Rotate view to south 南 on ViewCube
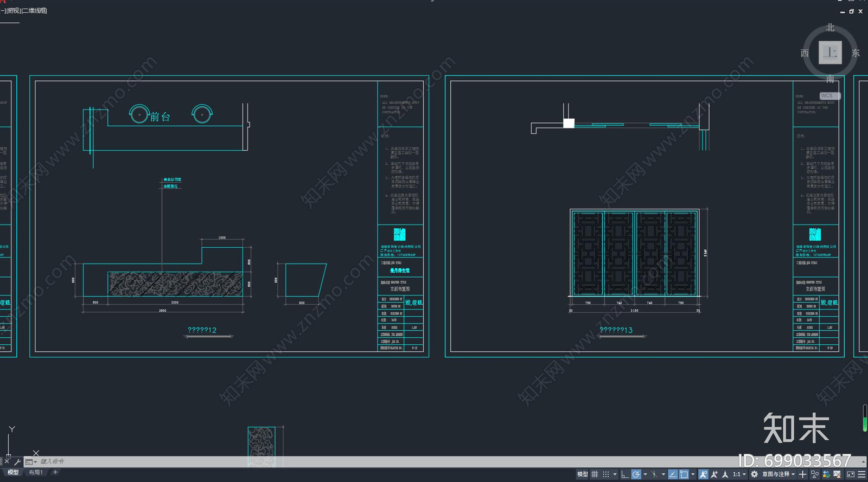The height and width of the screenshot is (482, 868). click(x=830, y=79)
